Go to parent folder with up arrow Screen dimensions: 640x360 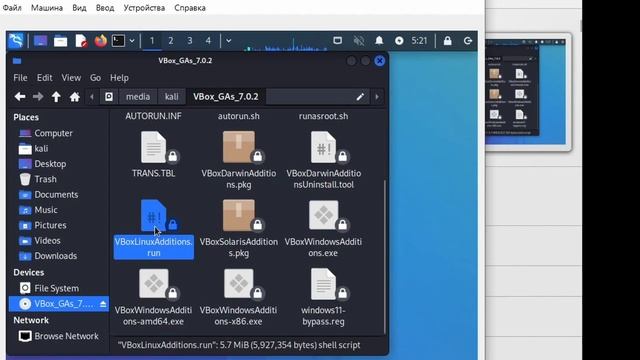click(56, 97)
